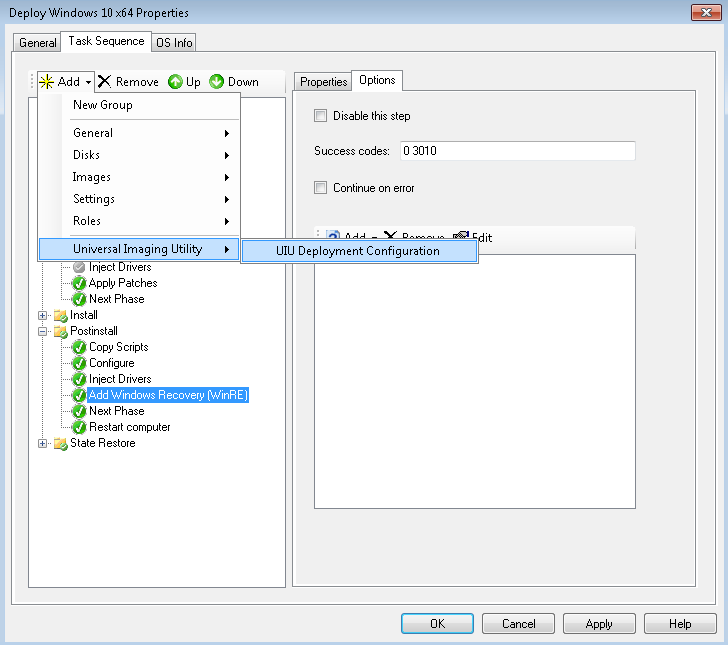Click the Success codes input field
The height and width of the screenshot is (645, 728).
coord(518,151)
